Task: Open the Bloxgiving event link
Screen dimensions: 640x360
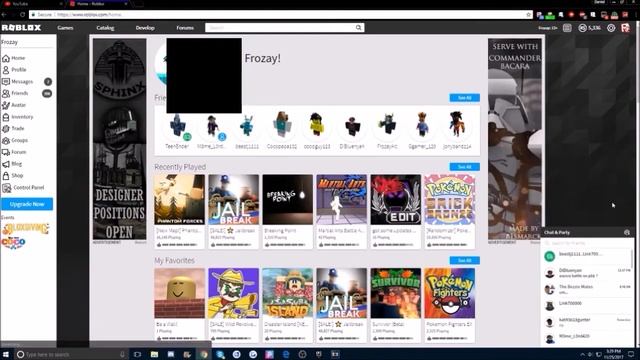Action: tap(26, 229)
